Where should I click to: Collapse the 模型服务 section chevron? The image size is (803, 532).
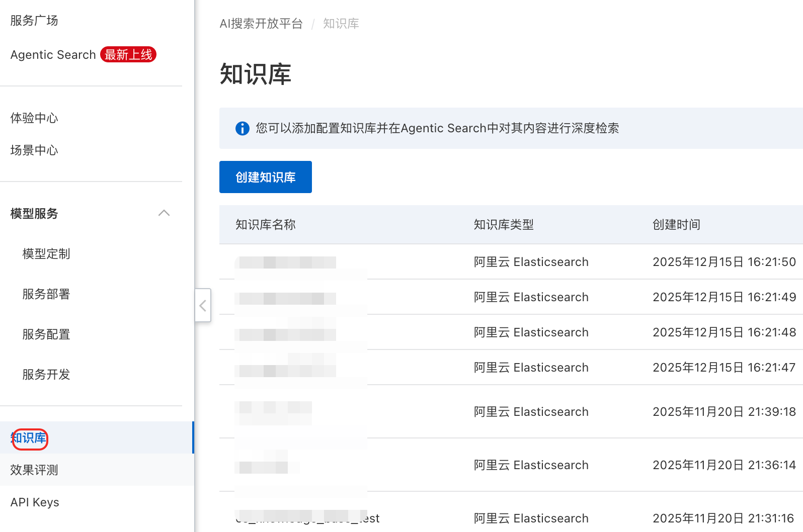pyautogui.click(x=164, y=213)
